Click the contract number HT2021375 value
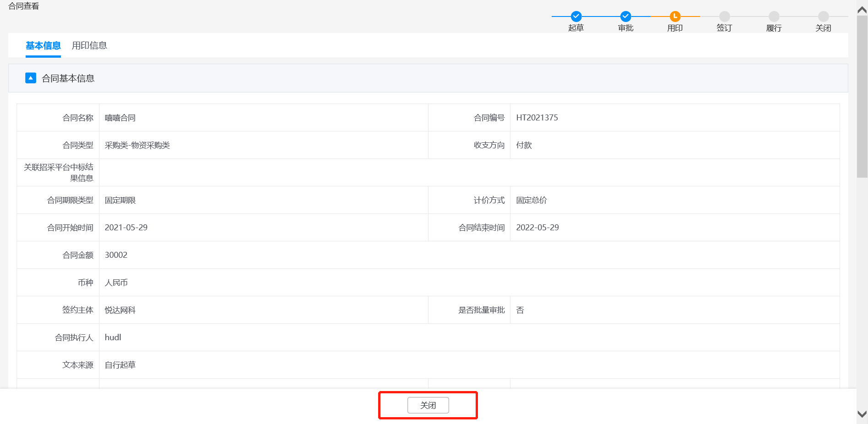The width and height of the screenshot is (868, 424). point(537,118)
